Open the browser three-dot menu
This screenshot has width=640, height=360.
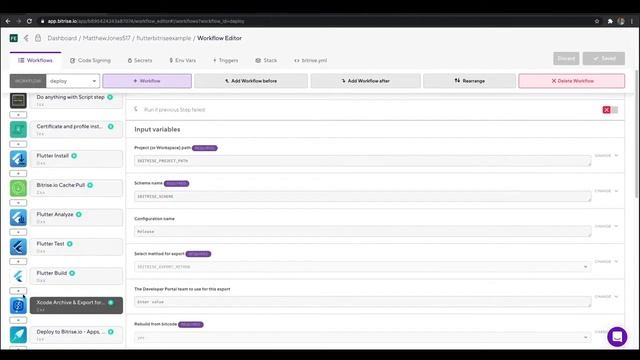[x=632, y=21]
